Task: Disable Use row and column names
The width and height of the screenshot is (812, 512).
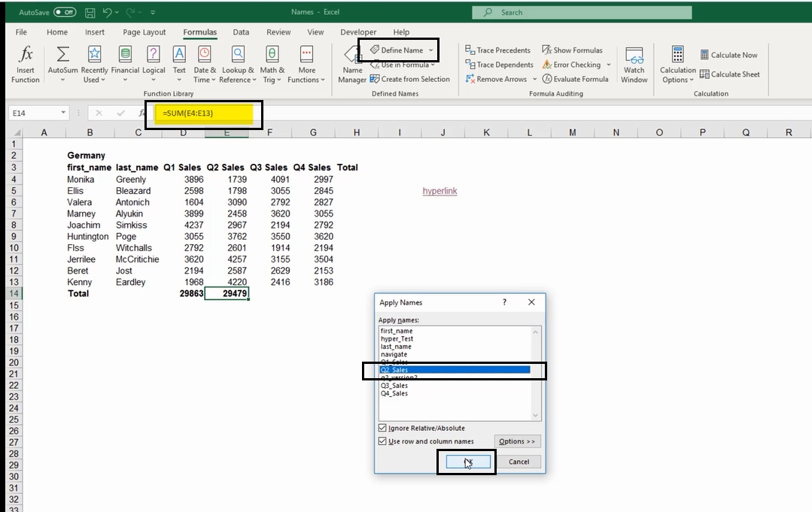Action: pos(382,441)
